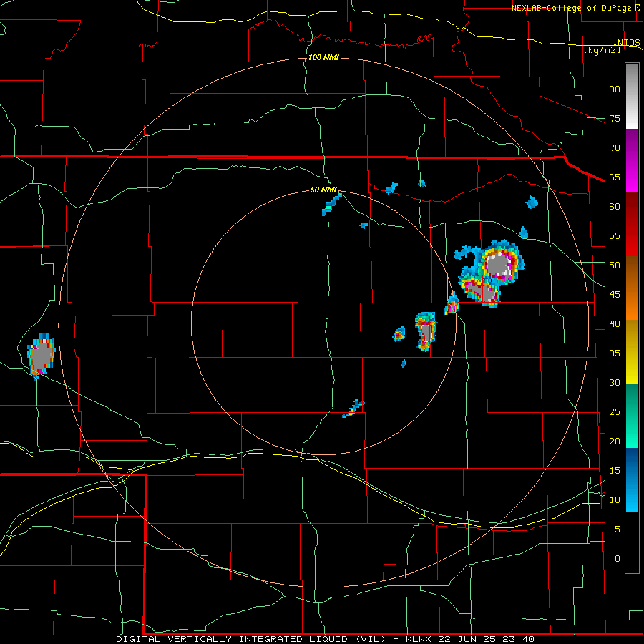Click the 40 scale value

click(x=615, y=323)
